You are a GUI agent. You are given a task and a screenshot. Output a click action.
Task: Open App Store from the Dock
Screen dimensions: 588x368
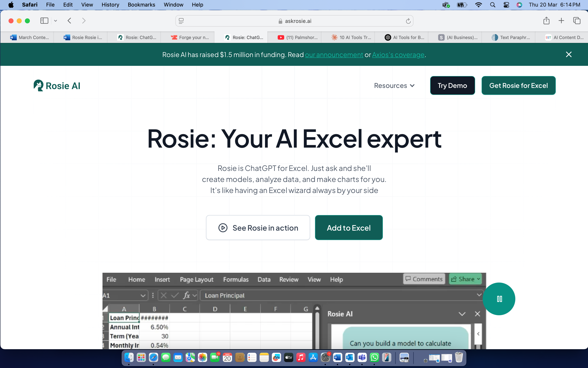(x=313, y=357)
